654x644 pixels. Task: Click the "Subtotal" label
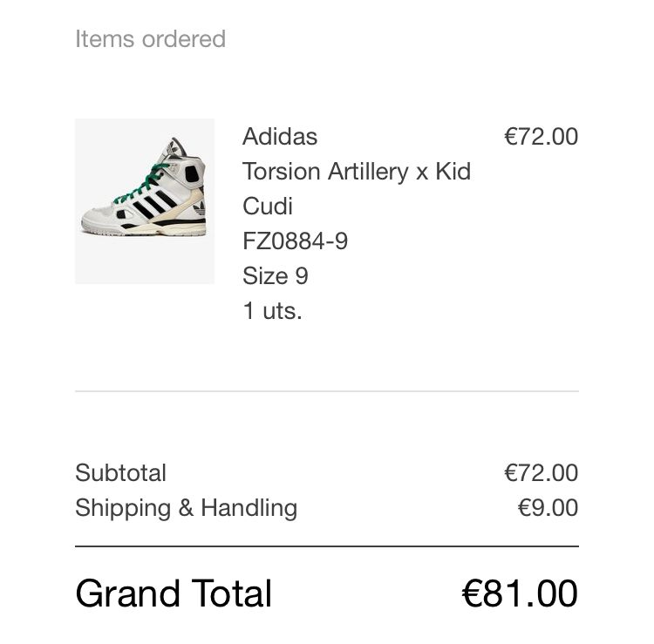(x=120, y=473)
